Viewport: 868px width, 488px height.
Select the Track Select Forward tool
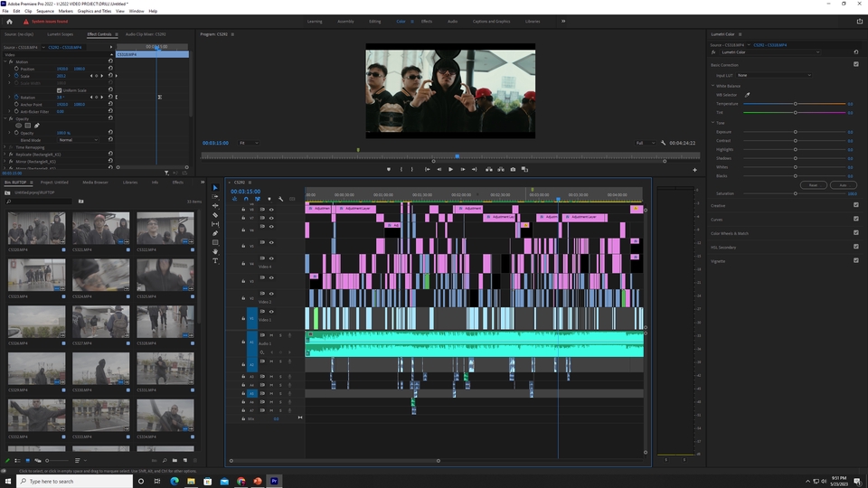(x=215, y=196)
